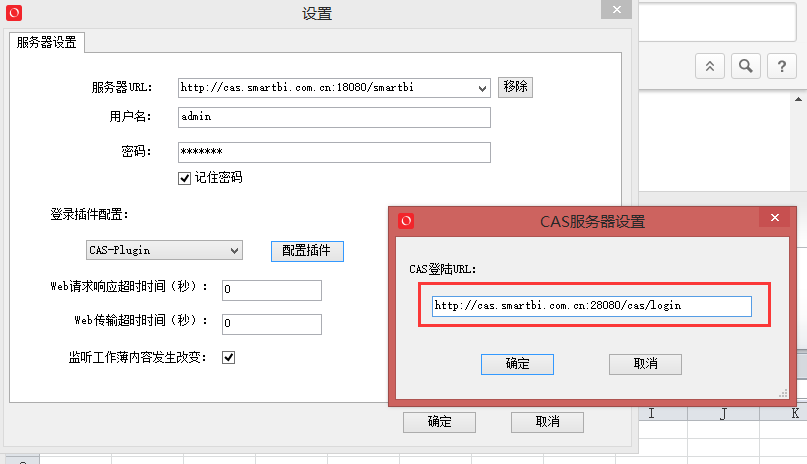This screenshot has width=807, height=464.
Task: Close the 设置 dialog window
Action: click(x=617, y=9)
